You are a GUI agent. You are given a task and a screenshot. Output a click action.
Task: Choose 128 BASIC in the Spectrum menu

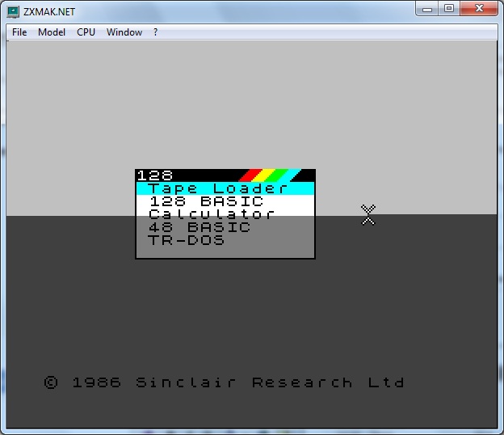pyautogui.click(x=206, y=201)
